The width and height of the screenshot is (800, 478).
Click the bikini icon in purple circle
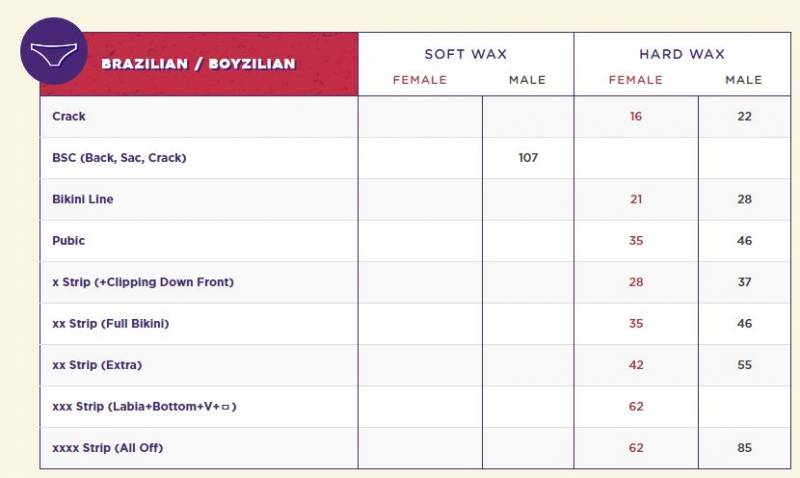click(x=53, y=50)
